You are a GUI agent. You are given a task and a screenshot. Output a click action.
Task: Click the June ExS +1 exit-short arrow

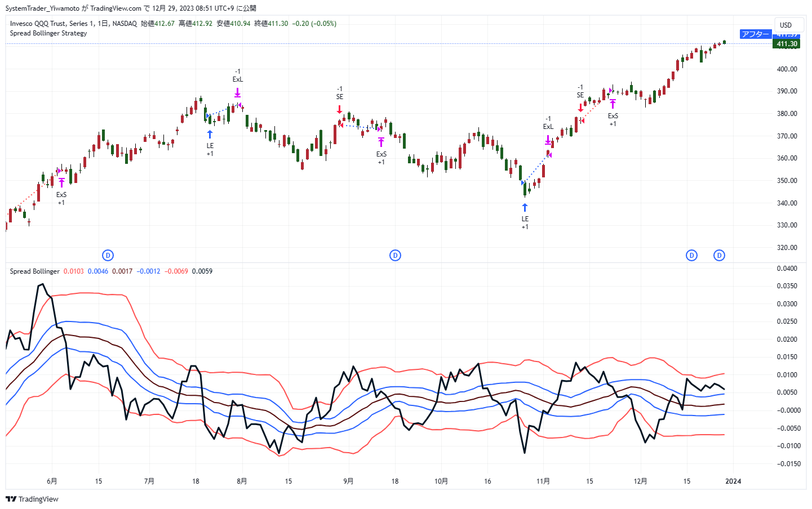[x=61, y=182]
